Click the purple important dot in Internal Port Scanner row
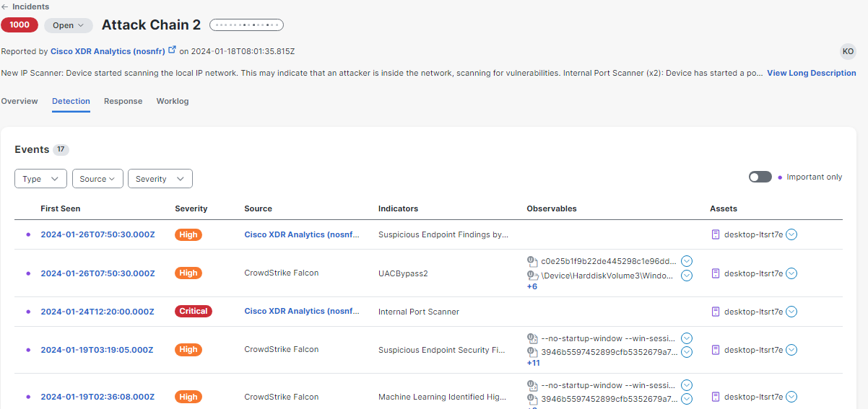 [x=29, y=312]
